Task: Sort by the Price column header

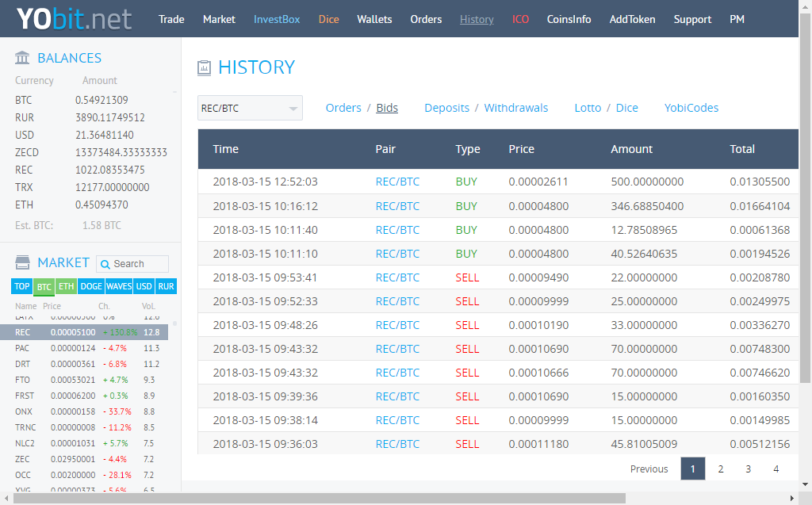Action: tap(521, 149)
